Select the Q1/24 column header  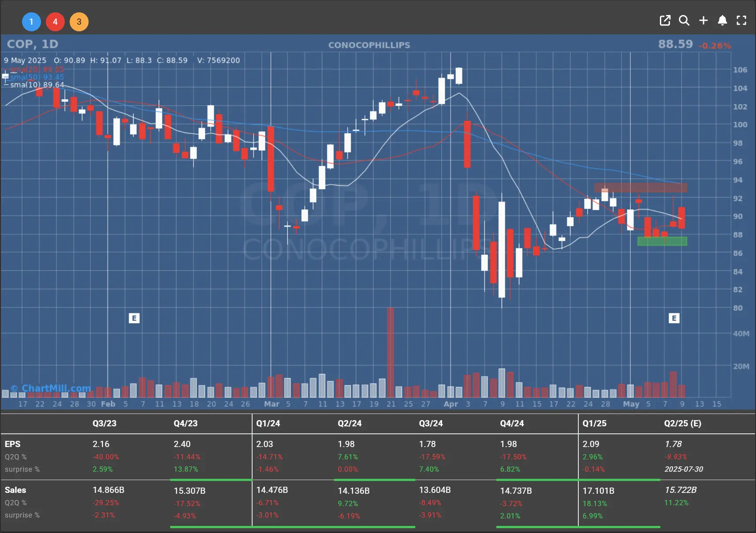pyautogui.click(x=268, y=423)
